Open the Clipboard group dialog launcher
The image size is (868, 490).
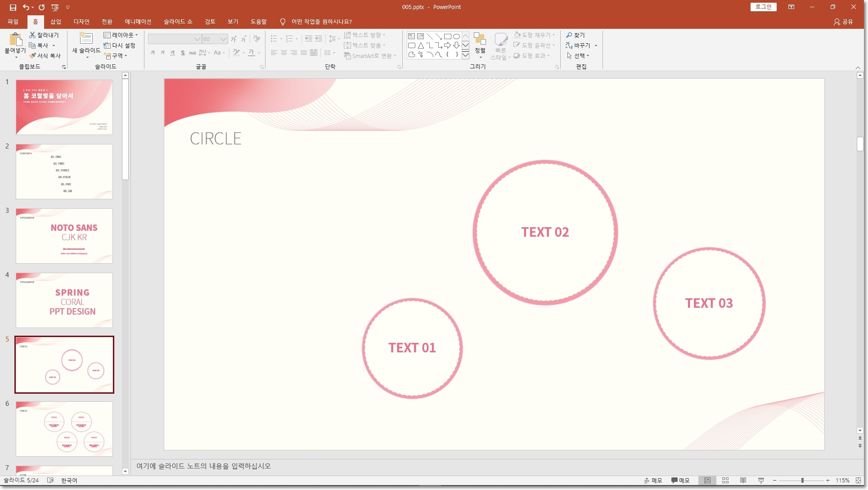[64, 67]
